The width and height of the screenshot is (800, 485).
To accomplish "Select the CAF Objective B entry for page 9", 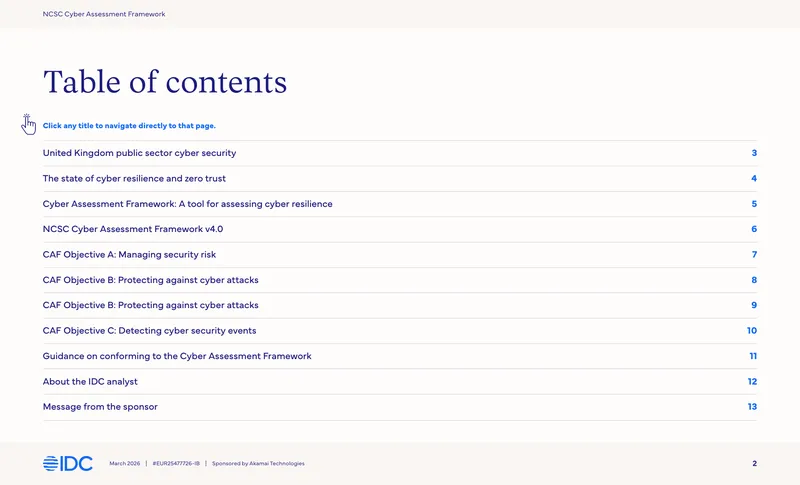I will coord(151,305).
